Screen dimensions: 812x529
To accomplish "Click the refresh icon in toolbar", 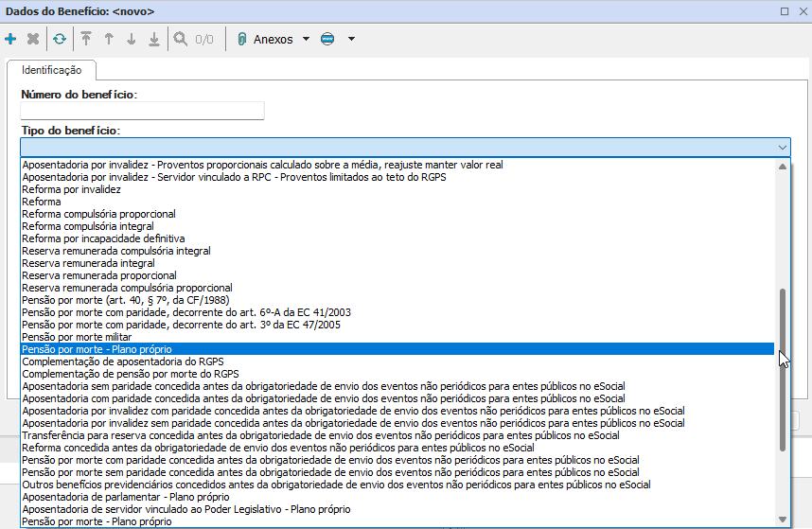I will point(60,39).
